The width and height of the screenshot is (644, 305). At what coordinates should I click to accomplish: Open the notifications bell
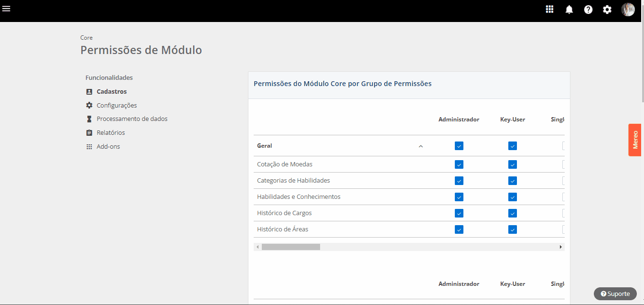pyautogui.click(x=569, y=10)
